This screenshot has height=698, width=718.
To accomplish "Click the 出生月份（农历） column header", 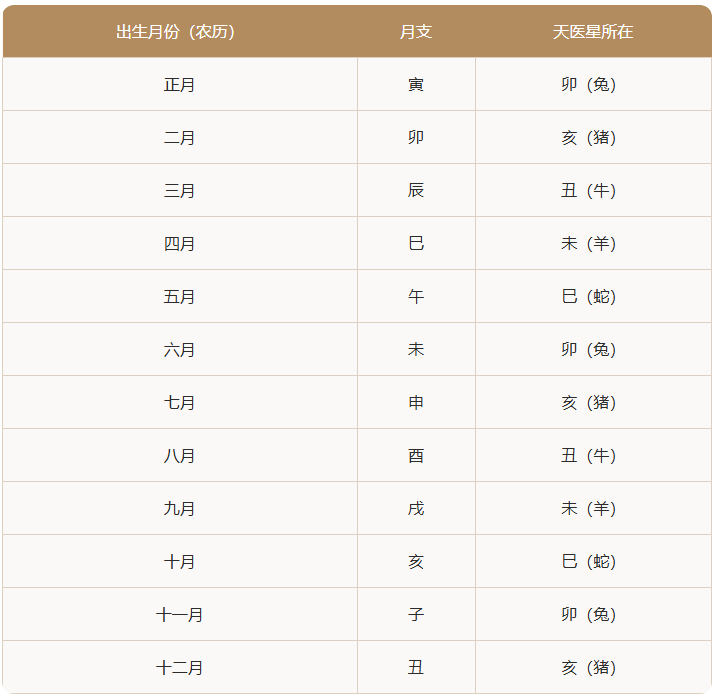I will pyautogui.click(x=180, y=32).
